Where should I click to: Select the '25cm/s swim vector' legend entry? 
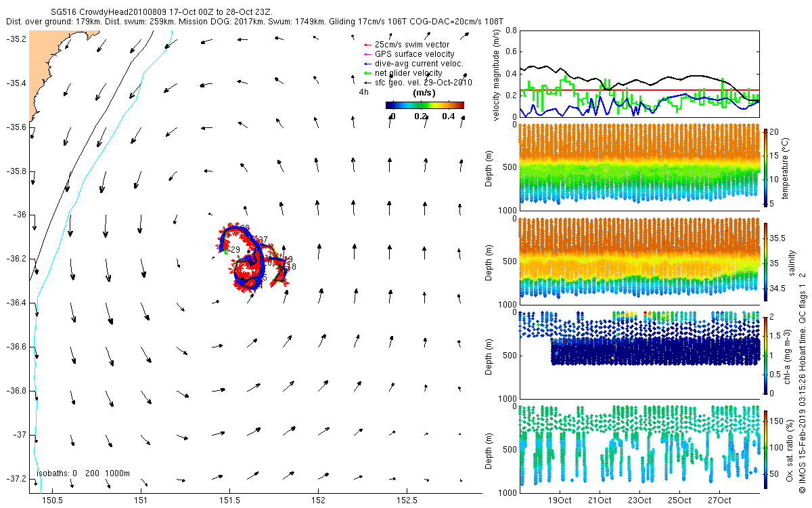click(x=411, y=44)
